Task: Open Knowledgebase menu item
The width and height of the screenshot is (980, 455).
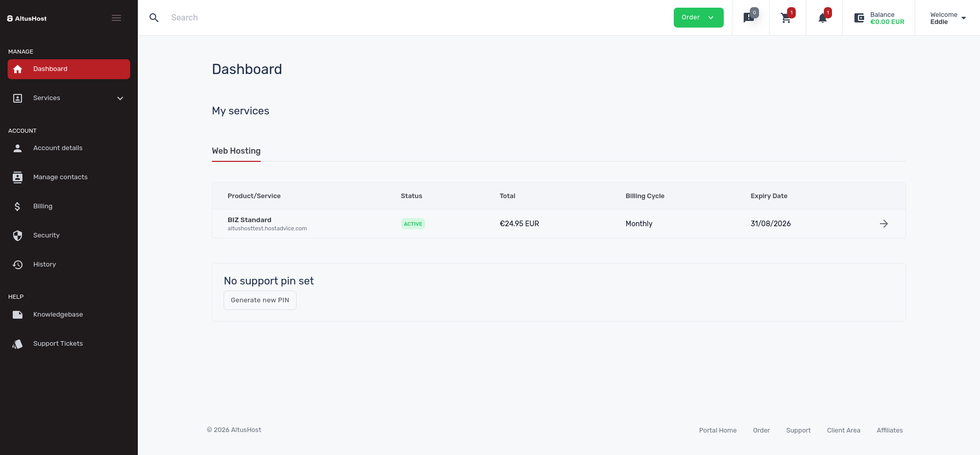Action: coord(69,315)
